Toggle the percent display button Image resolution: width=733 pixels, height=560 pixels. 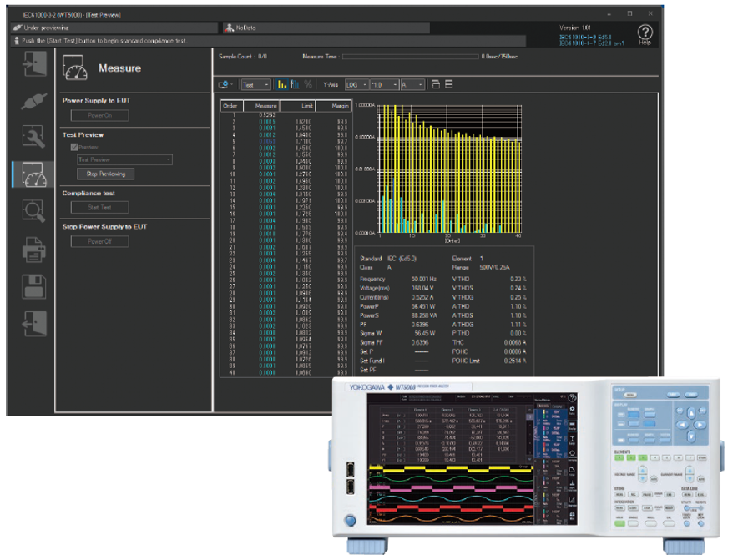point(308,84)
